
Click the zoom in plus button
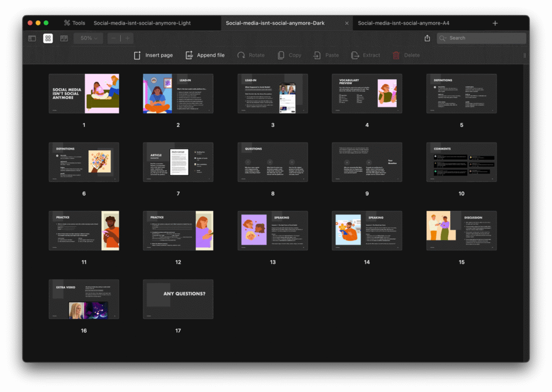(127, 38)
